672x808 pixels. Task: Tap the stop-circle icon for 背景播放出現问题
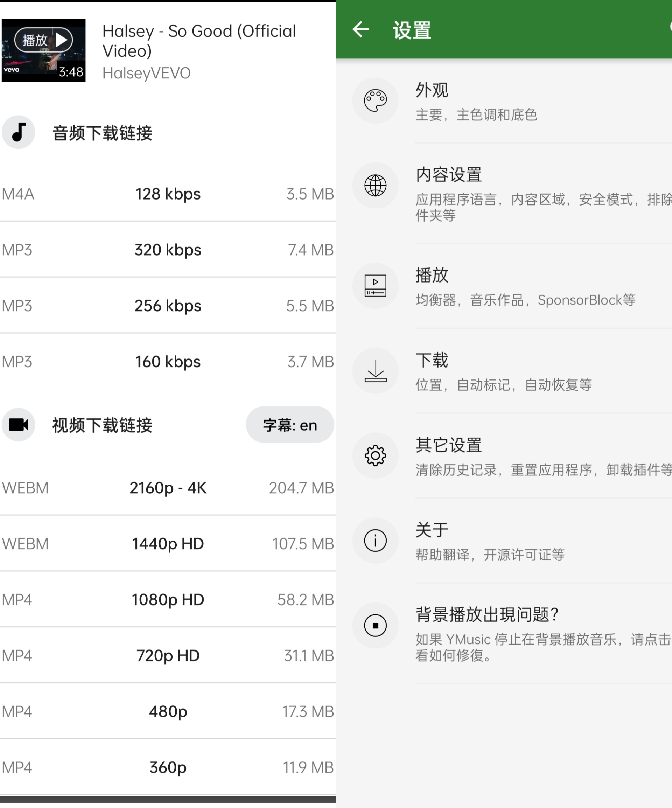tap(375, 626)
